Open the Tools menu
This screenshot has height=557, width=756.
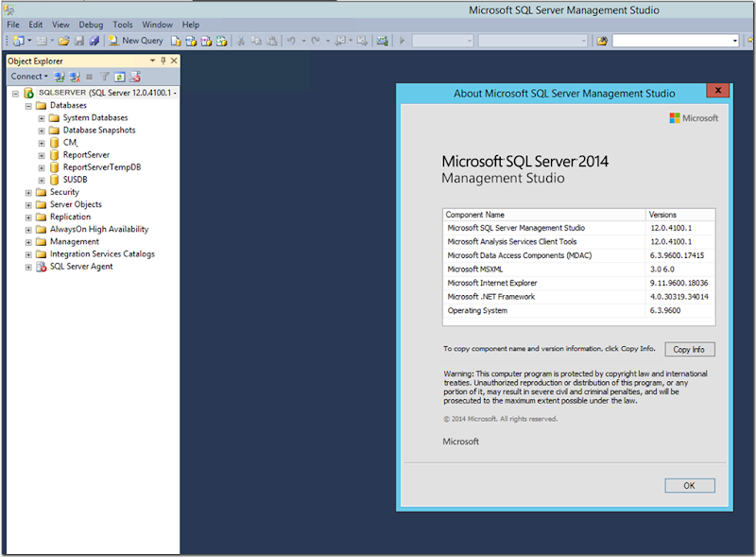pos(123,25)
